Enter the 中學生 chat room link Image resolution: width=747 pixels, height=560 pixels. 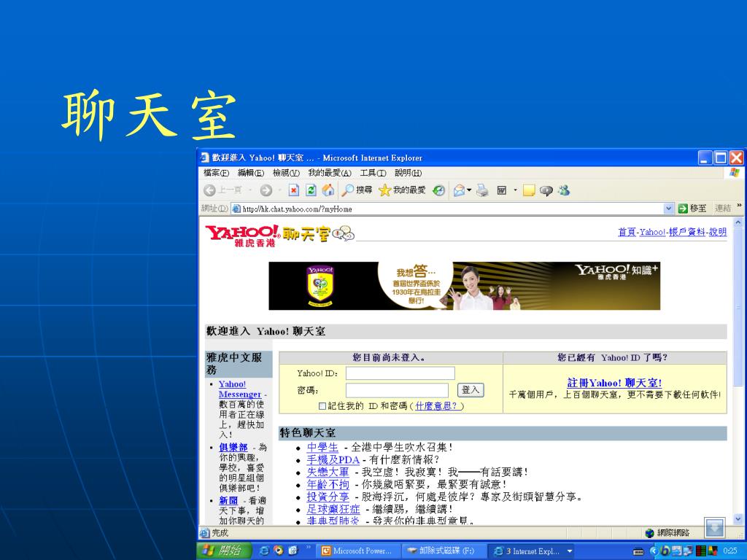pos(322,448)
